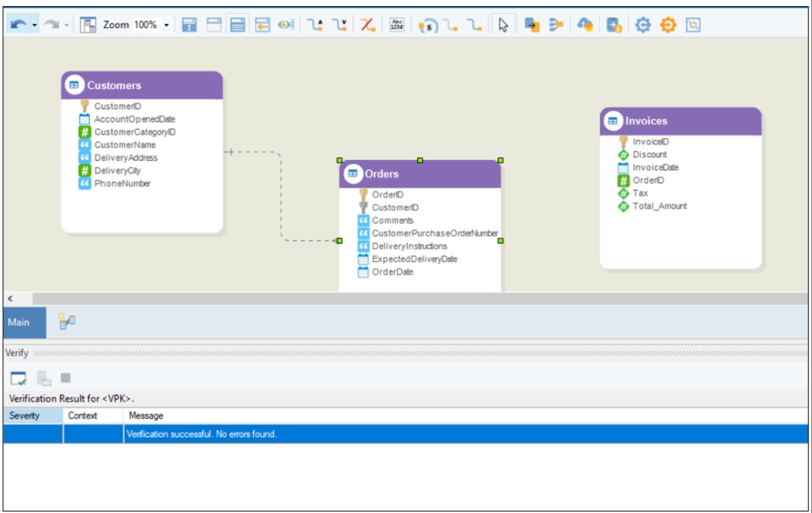Screen dimensions: 812x513
Task: Select the Customers entity header
Action: point(142,85)
